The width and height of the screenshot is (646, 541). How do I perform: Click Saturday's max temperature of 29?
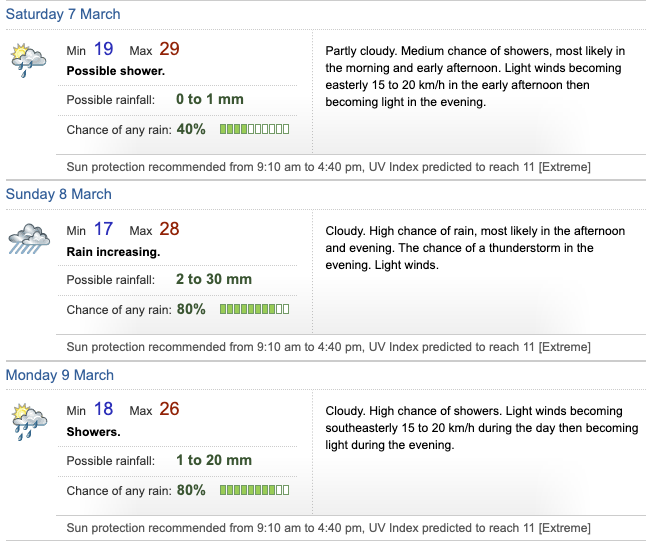169,49
